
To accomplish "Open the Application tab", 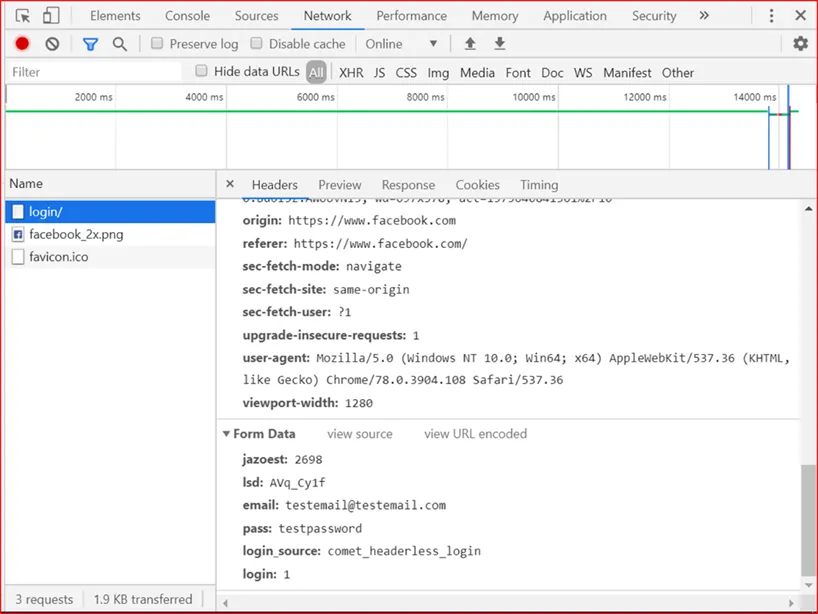I will (x=575, y=16).
